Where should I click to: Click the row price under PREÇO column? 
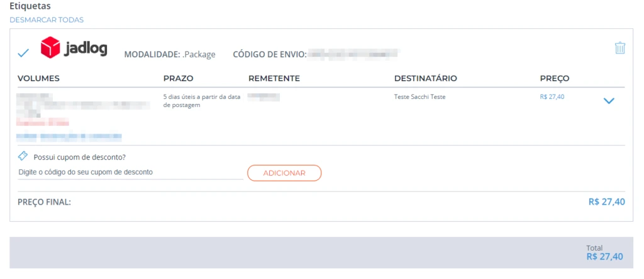552,97
